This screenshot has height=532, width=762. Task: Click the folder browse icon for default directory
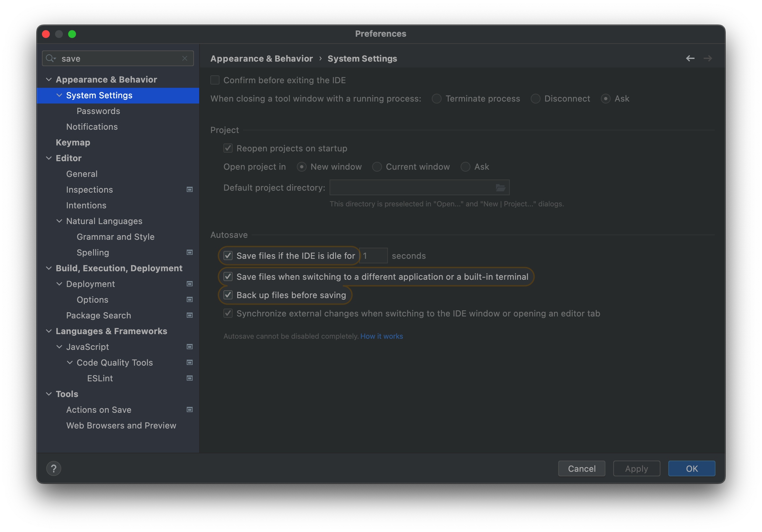[500, 188]
